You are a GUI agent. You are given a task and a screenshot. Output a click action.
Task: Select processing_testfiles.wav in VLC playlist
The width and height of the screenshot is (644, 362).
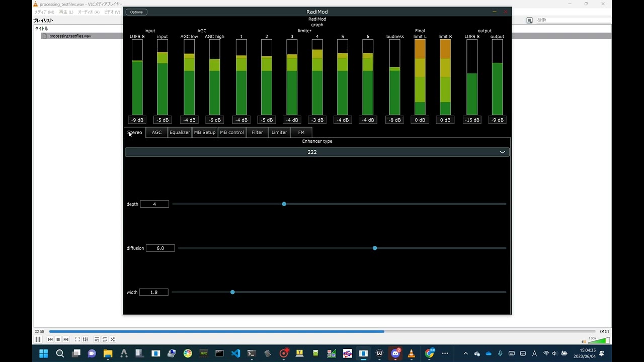click(x=70, y=36)
